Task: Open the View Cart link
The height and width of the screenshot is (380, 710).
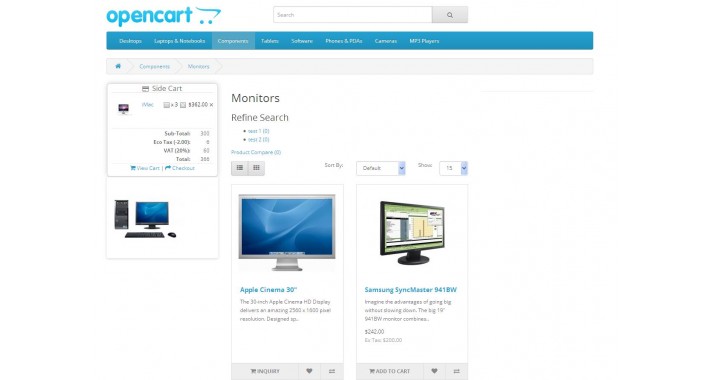Action: click(x=145, y=168)
